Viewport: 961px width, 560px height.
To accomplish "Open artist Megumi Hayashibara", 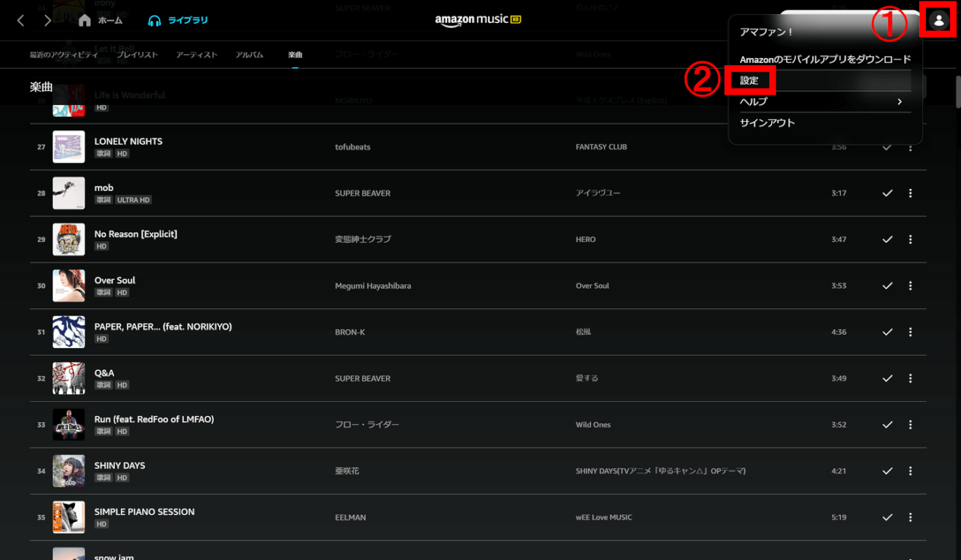I will 373,286.
